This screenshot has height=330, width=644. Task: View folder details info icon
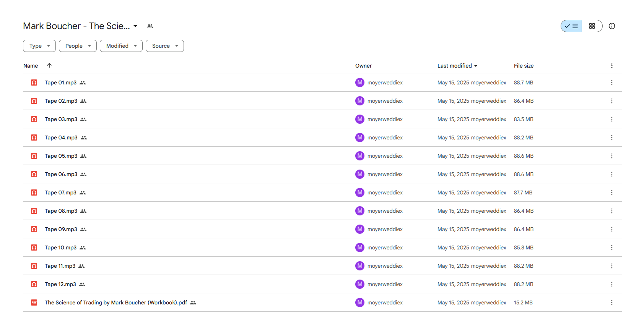(612, 26)
